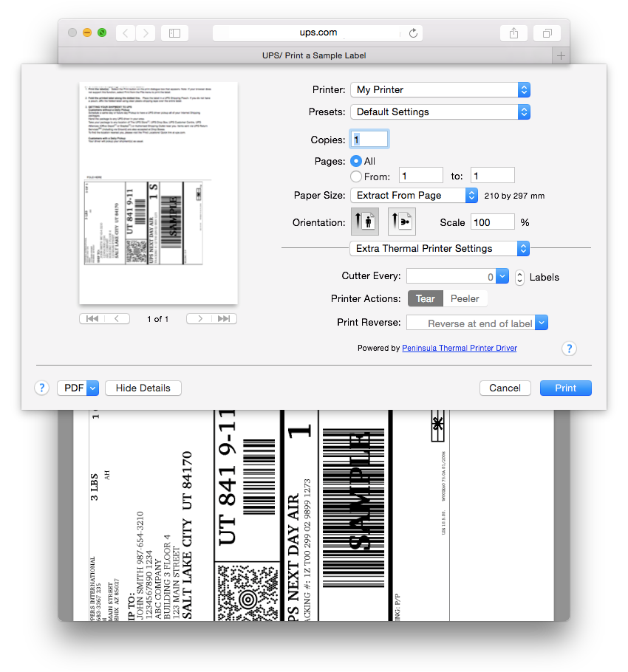628x672 pixels.
Task: Open the Presets dropdown
Action: pyautogui.click(x=440, y=112)
